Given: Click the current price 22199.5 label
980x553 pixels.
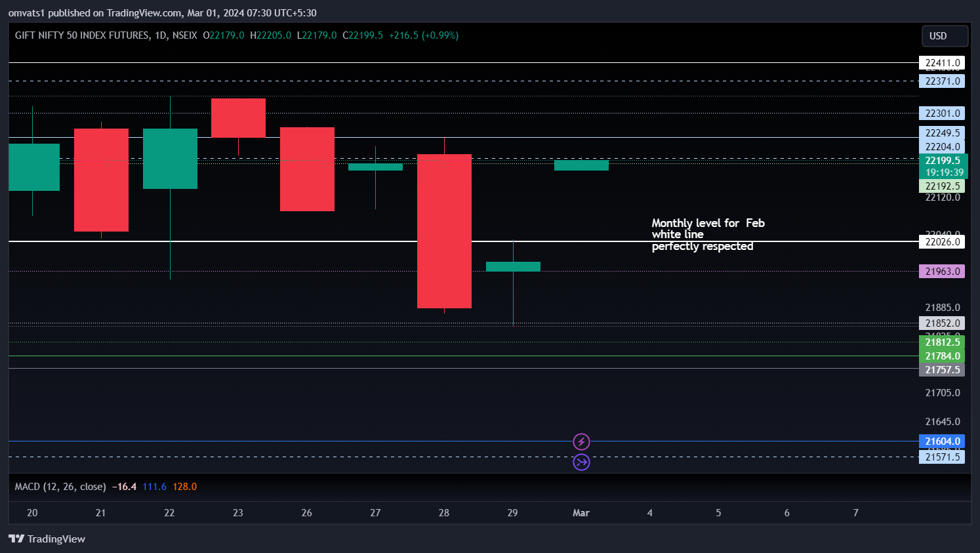Looking at the screenshot, I should [943, 161].
